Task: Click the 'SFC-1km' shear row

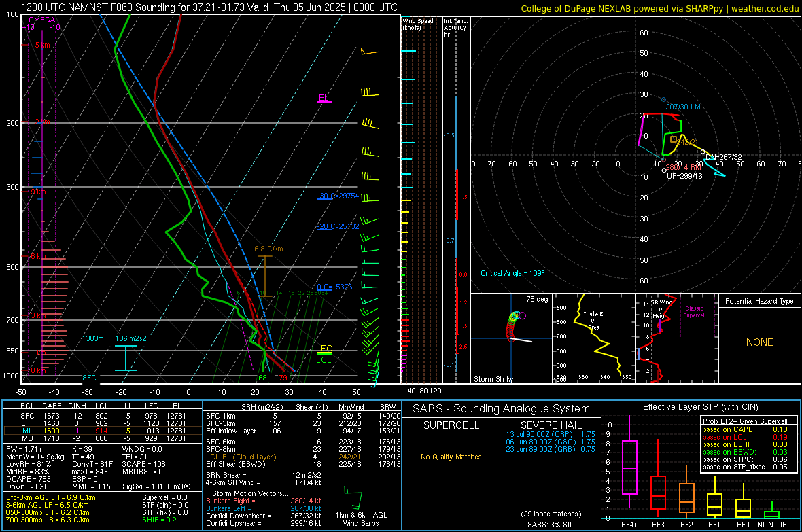Action: (303, 416)
